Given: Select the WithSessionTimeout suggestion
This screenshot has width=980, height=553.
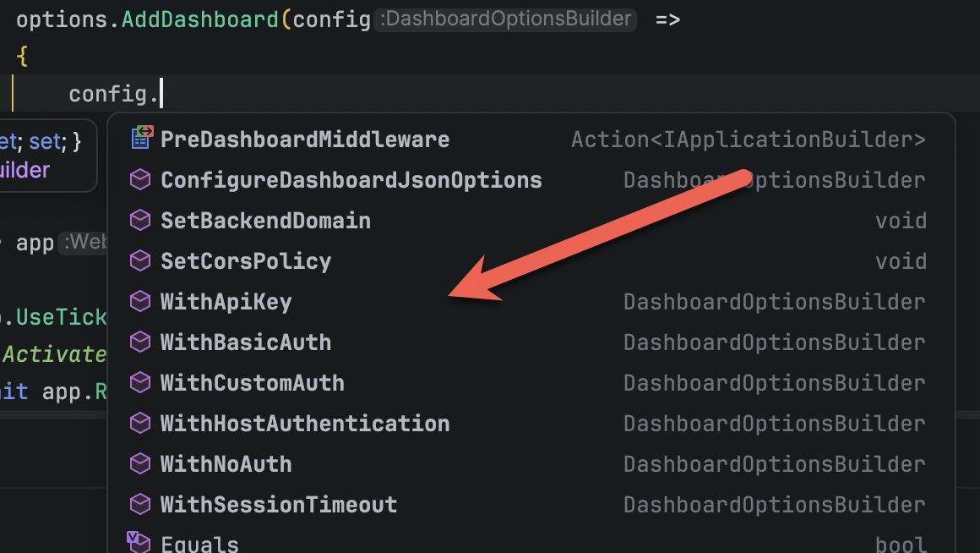Looking at the screenshot, I should pos(279,505).
